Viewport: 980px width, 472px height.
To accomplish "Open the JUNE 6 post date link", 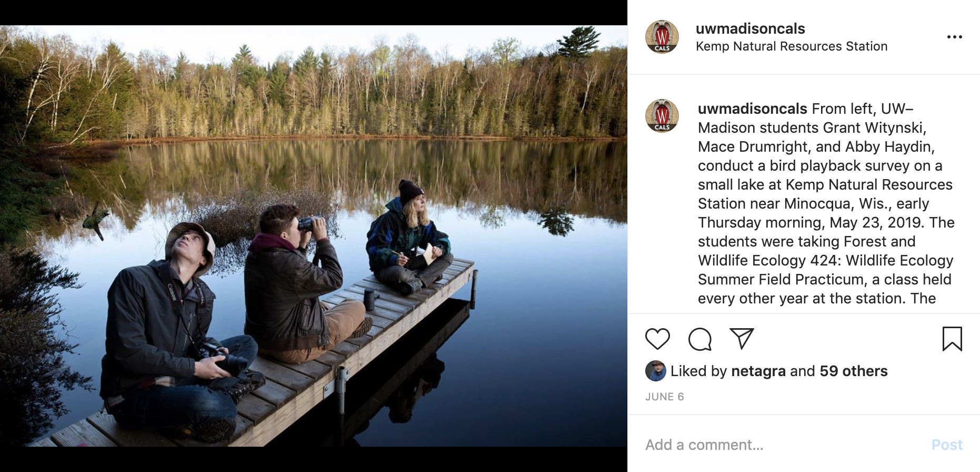I will 664,397.
